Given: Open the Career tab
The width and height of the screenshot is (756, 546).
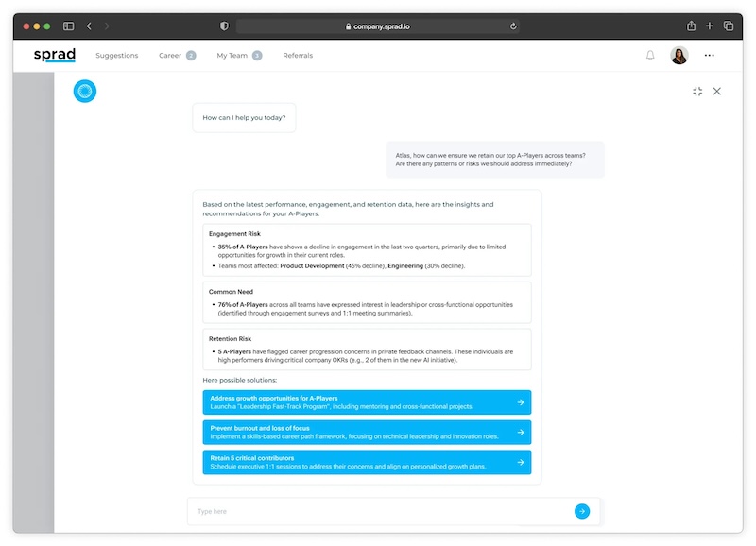Looking at the screenshot, I should click(x=170, y=56).
